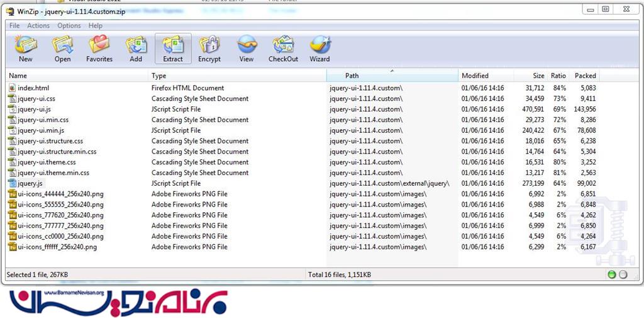Image resolution: width=644 pixels, height=318 pixels.
Task: Click the size value 18,016
Action: coord(533,141)
